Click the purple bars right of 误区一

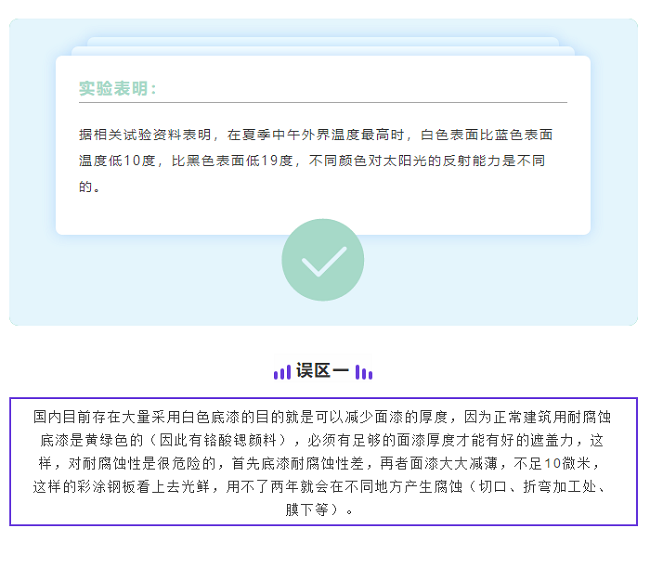[364, 372]
